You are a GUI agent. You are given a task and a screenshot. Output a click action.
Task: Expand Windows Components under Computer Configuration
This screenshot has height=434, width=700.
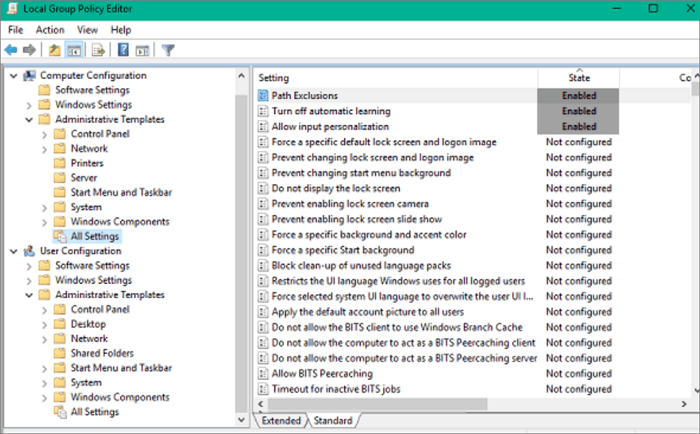coord(42,222)
